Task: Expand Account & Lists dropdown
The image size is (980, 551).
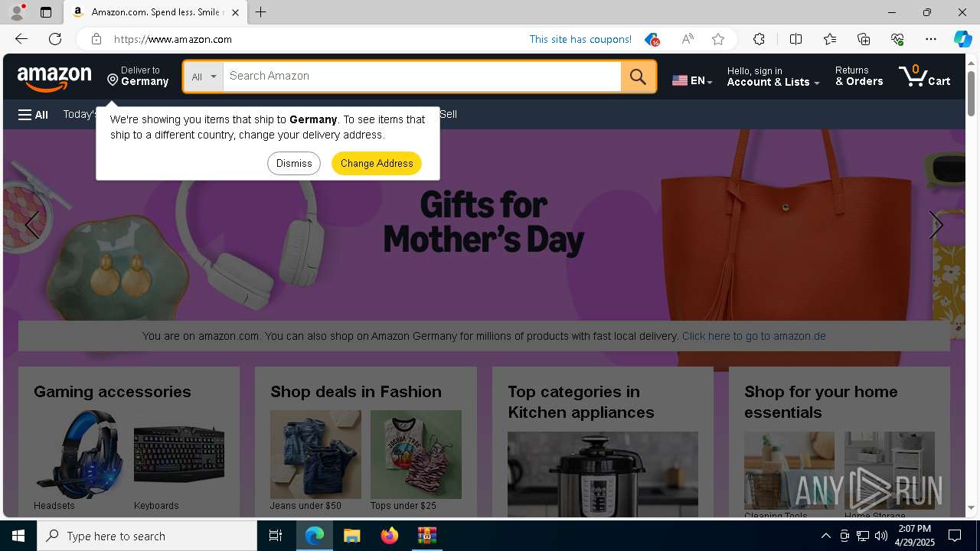Action: tap(773, 77)
